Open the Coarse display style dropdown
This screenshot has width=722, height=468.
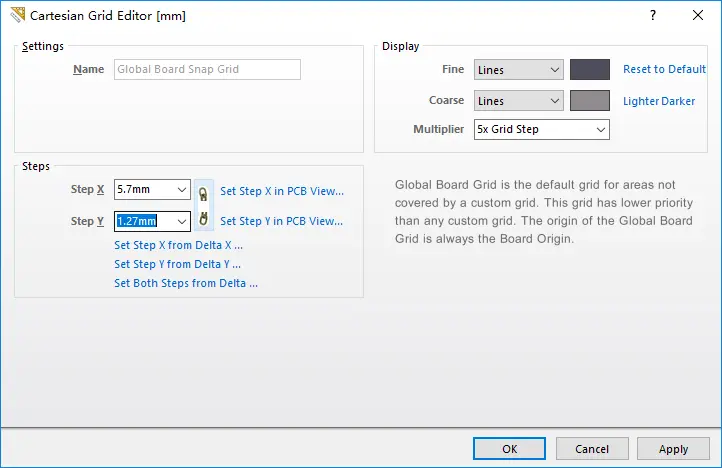pos(519,101)
